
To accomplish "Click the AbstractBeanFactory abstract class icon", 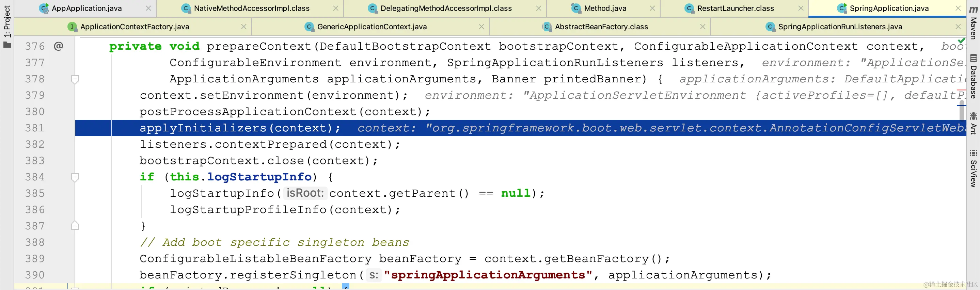I will click(547, 27).
